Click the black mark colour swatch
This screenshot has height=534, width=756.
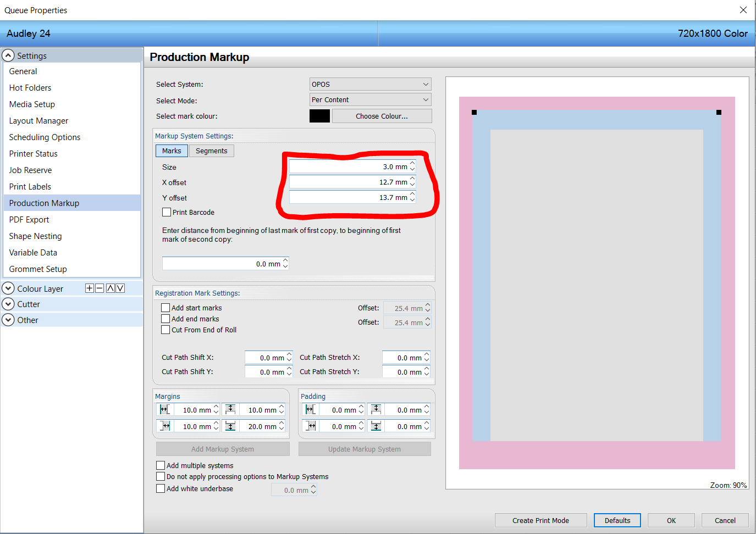point(319,116)
